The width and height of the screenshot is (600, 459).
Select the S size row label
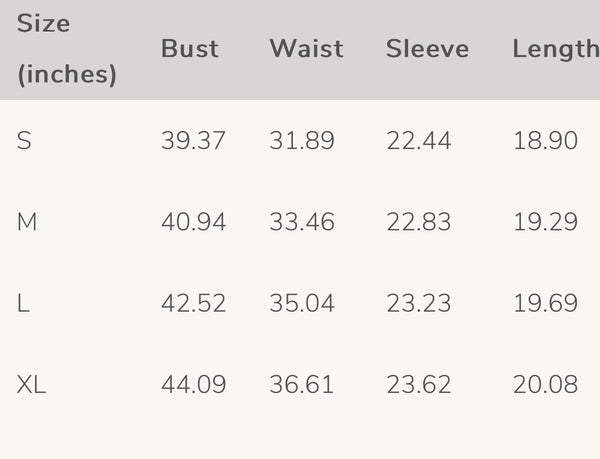click(x=24, y=141)
